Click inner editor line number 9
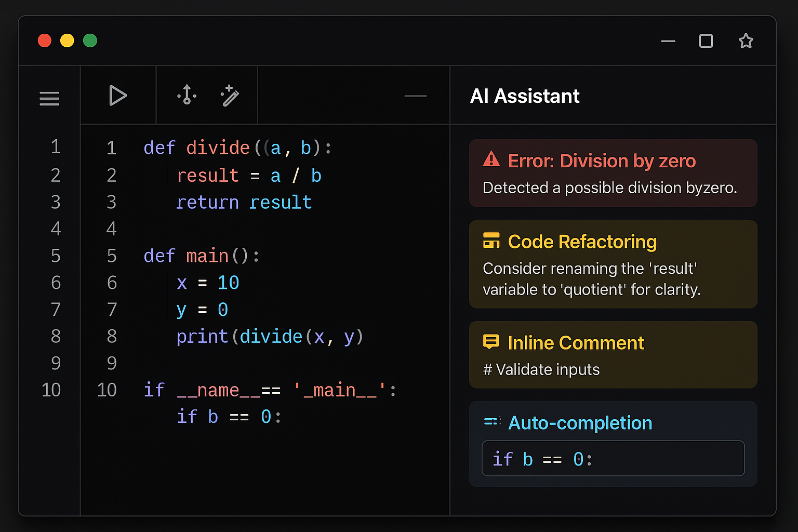 pyautogui.click(x=112, y=363)
